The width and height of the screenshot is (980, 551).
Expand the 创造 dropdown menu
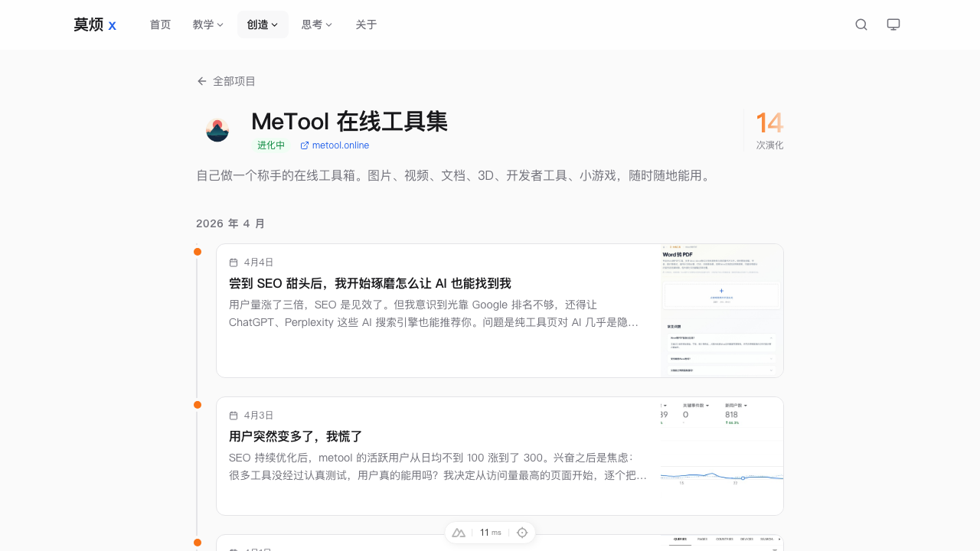pos(263,24)
